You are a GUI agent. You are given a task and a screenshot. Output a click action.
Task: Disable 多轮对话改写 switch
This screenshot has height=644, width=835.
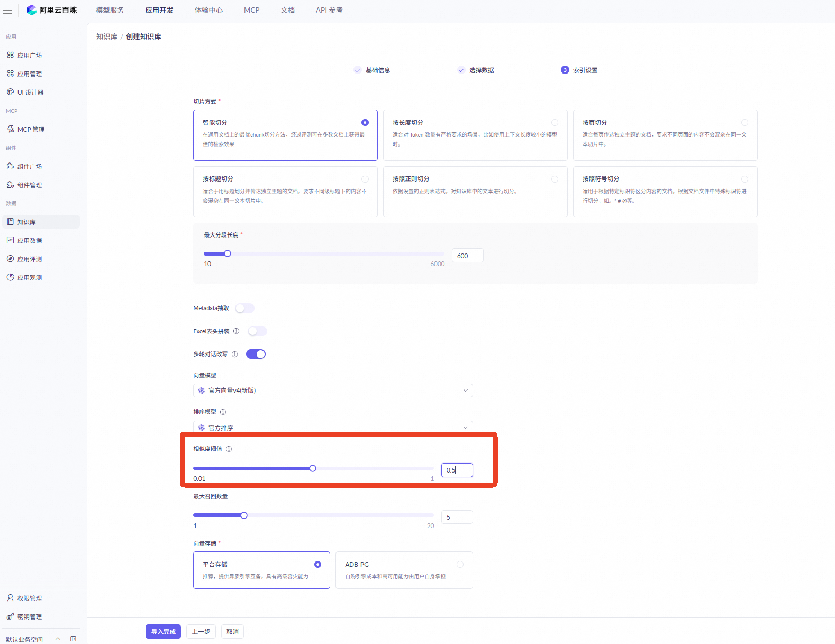pos(256,355)
